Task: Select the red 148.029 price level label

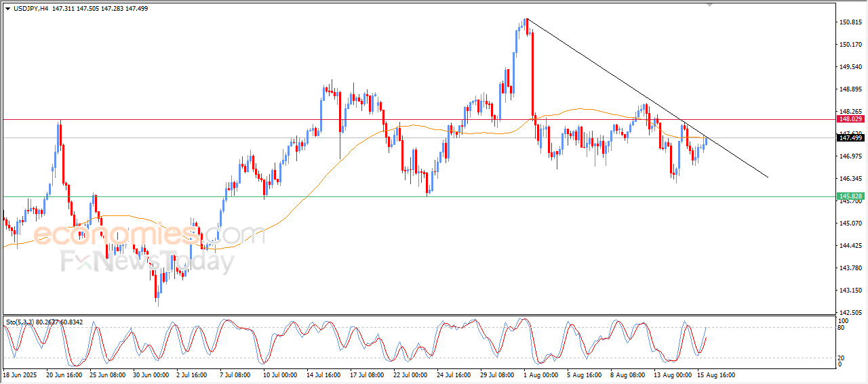Action: 850,119
